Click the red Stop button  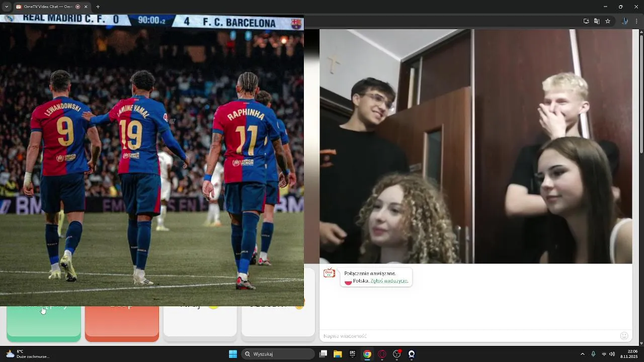(122, 324)
